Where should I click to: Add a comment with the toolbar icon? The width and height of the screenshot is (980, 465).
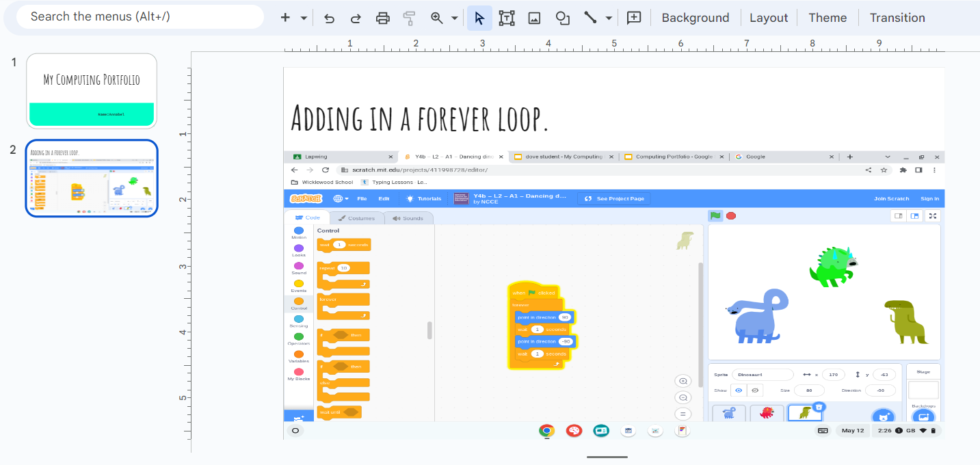click(634, 18)
